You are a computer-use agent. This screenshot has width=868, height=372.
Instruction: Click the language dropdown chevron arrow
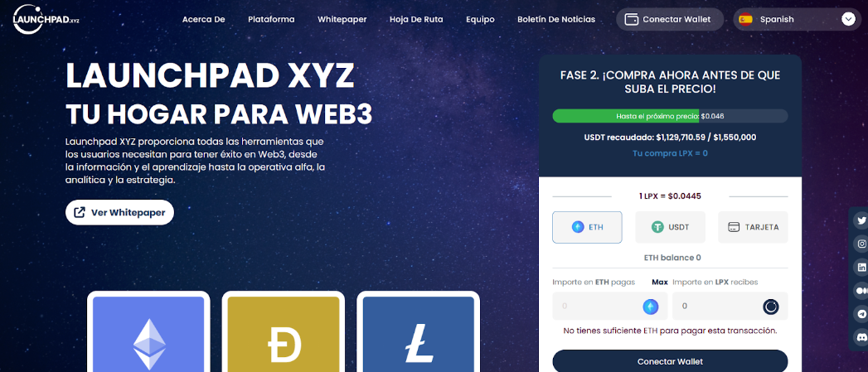(848, 19)
